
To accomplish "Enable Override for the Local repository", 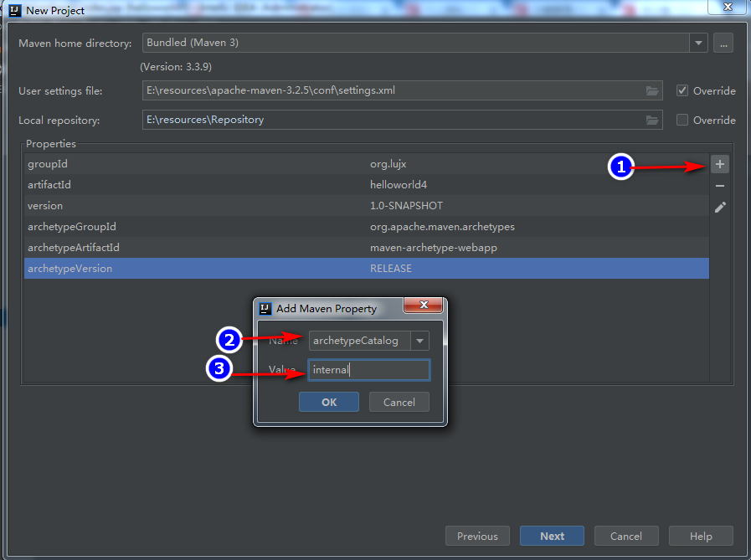I will pos(684,120).
